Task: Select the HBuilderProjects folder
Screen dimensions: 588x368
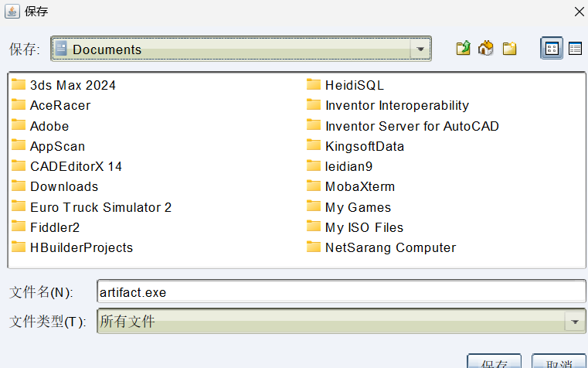Action: click(73, 247)
